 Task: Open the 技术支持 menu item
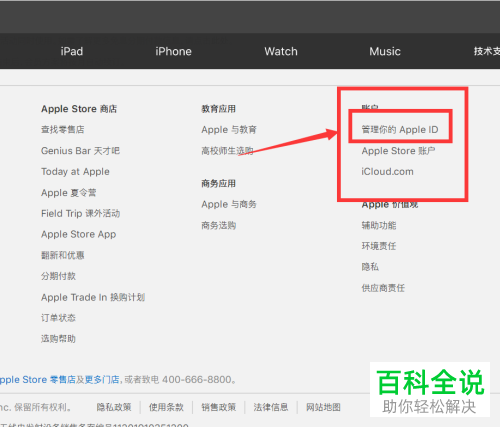(487, 51)
